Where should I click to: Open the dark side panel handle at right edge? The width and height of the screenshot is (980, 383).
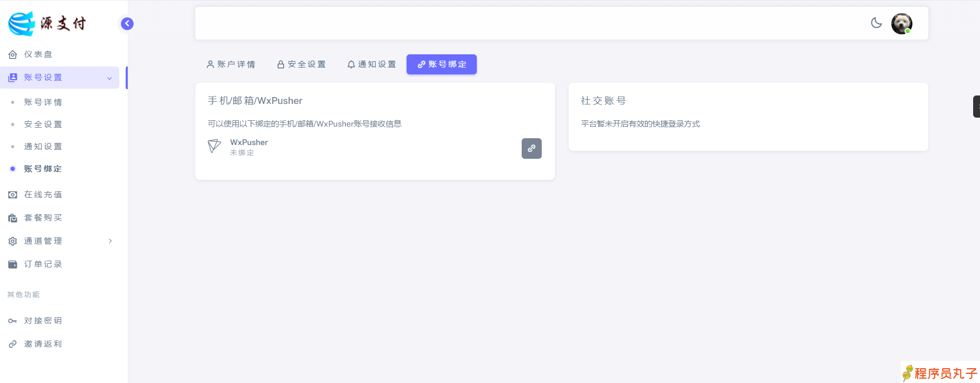977,107
